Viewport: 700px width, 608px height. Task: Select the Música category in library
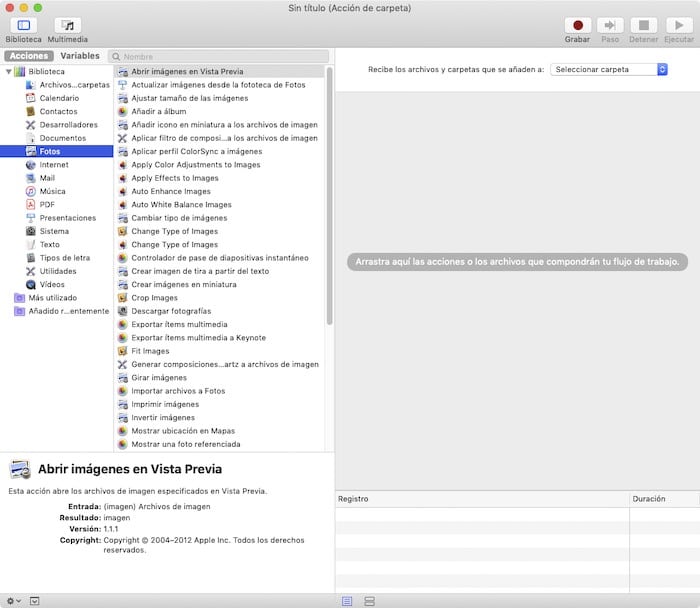(x=52, y=191)
